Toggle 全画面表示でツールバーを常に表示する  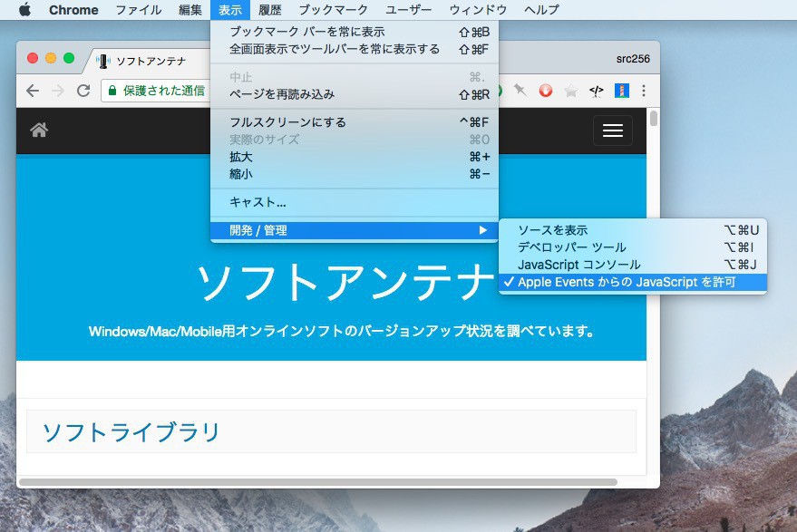(355, 49)
